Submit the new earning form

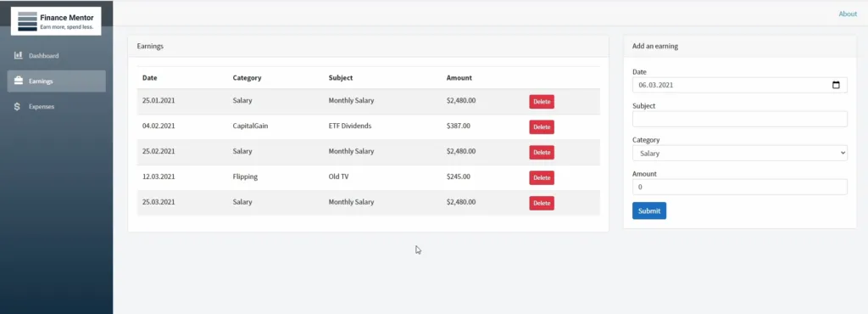click(649, 211)
